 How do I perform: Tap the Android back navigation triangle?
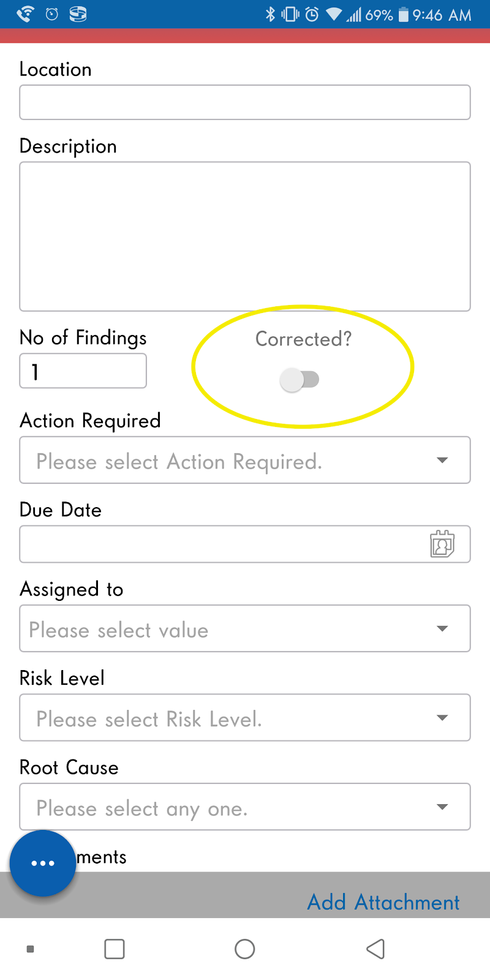pos(375,949)
